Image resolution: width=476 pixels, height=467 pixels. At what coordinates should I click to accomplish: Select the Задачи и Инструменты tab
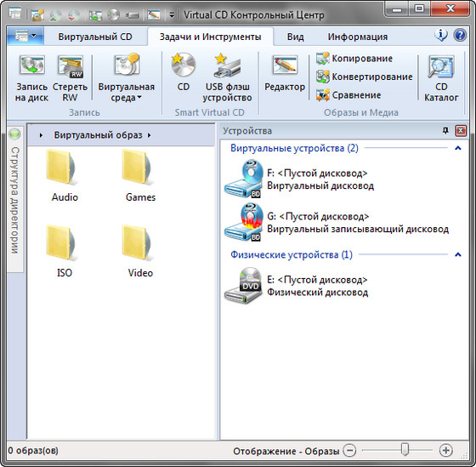(211, 37)
